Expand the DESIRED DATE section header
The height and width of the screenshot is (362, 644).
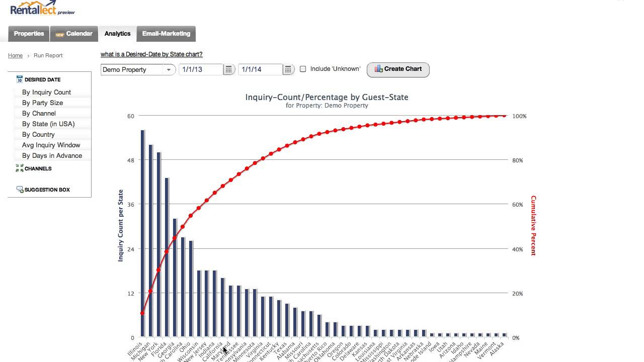click(42, 79)
